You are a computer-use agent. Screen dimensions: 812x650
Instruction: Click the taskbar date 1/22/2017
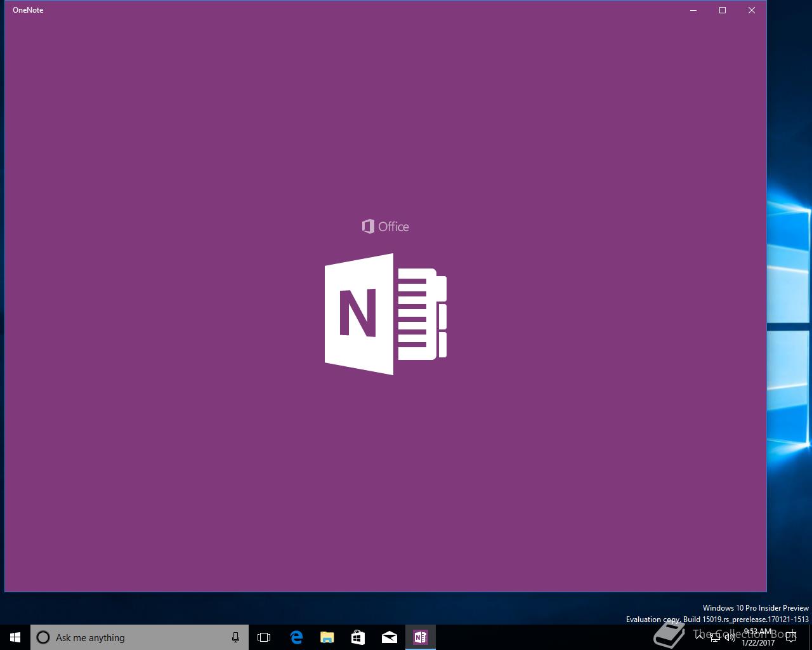pyautogui.click(x=758, y=642)
